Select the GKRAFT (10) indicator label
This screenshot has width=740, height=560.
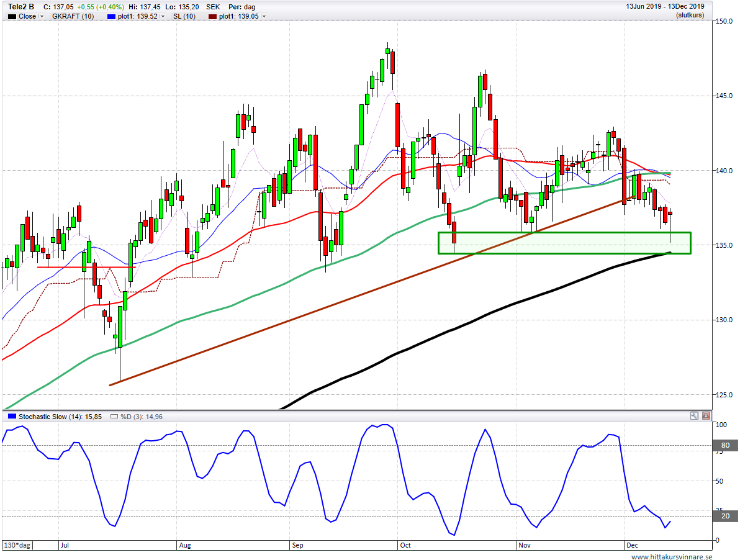click(73, 17)
